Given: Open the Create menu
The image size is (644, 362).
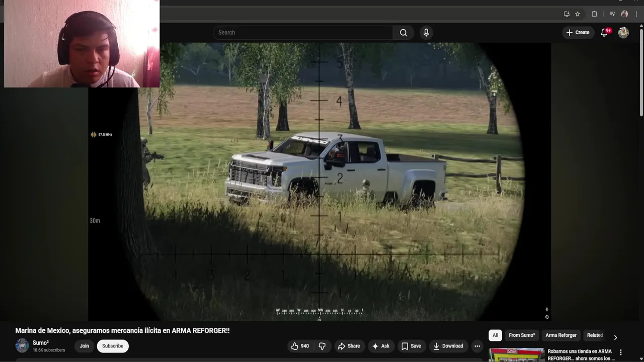Looking at the screenshot, I should [578, 33].
